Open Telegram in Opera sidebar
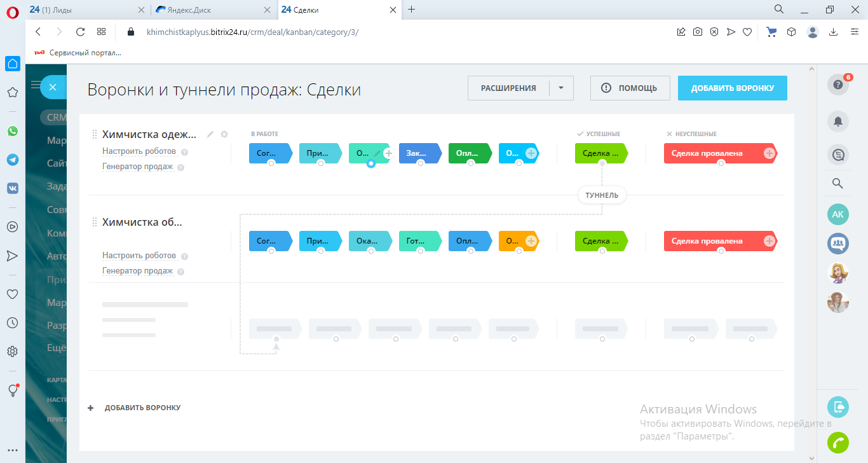The height and width of the screenshot is (463, 868). pyautogui.click(x=13, y=160)
